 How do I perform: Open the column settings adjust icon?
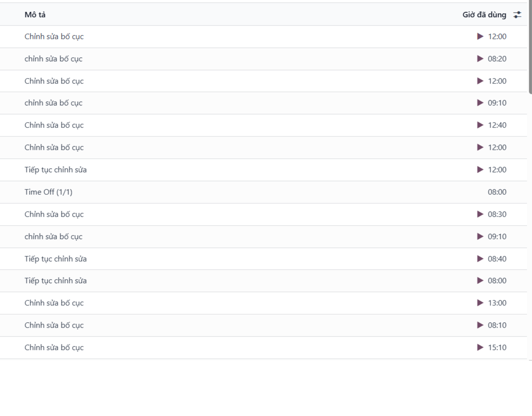pos(517,15)
